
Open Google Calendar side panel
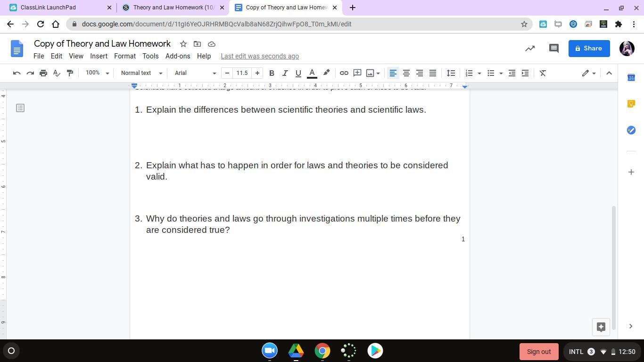click(631, 77)
